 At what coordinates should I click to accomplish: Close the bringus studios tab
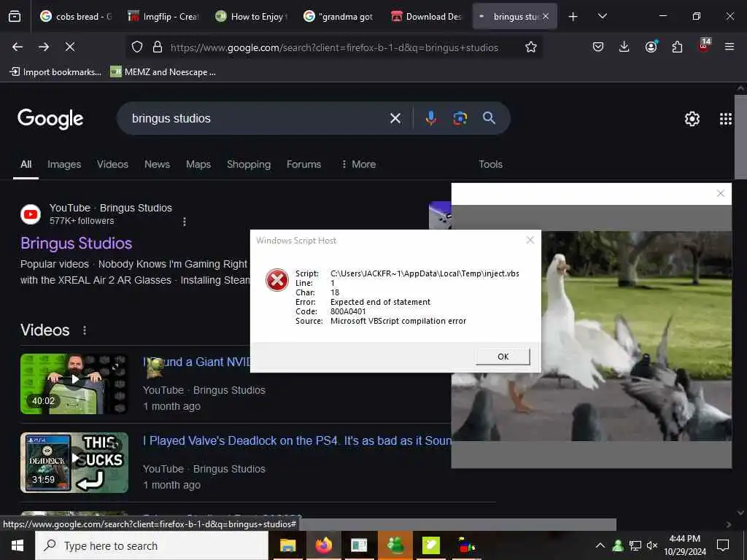[x=546, y=16]
